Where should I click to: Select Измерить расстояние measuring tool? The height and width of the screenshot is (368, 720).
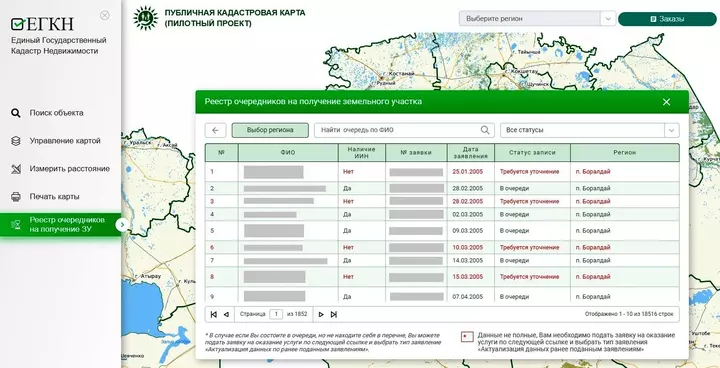point(69,169)
